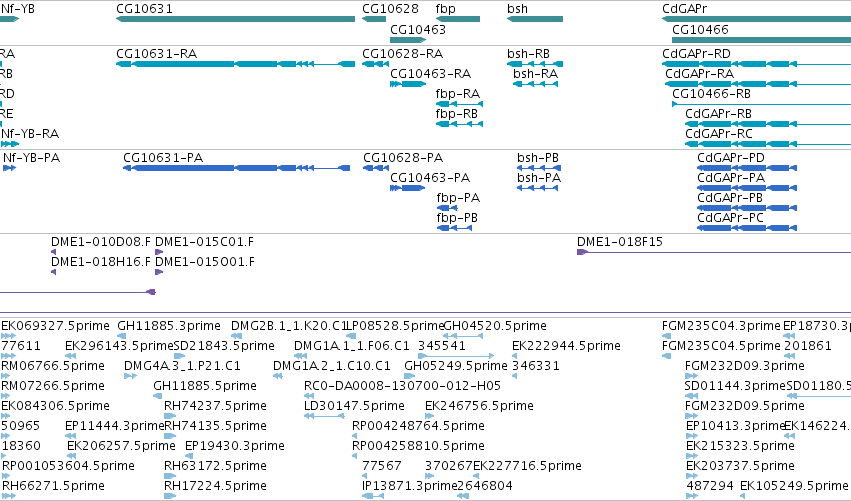This screenshot has width=851, height=501.
Task: Click the "Nf-YB" gene label
Action: [x=18, y=9]
